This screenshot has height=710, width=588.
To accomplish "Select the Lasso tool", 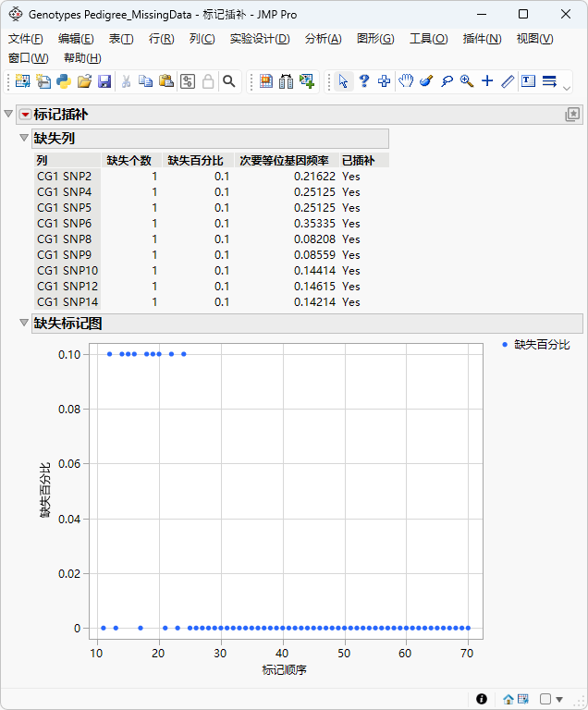I will pos(447,81).
